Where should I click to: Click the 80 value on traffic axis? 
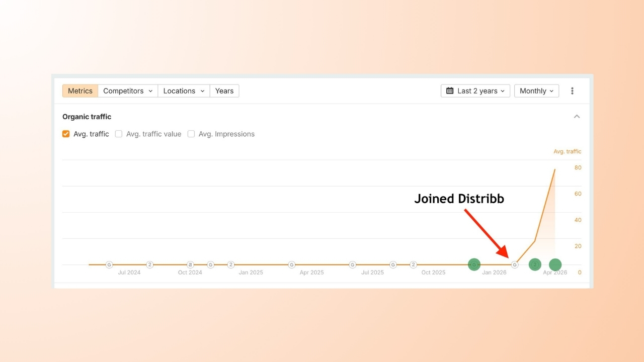578,167
